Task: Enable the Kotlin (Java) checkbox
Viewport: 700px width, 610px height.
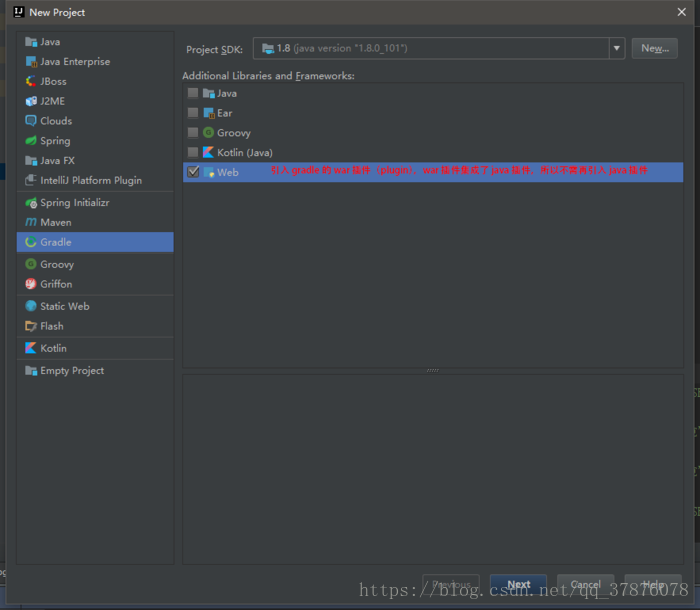Action: click(x=193, y=152)
